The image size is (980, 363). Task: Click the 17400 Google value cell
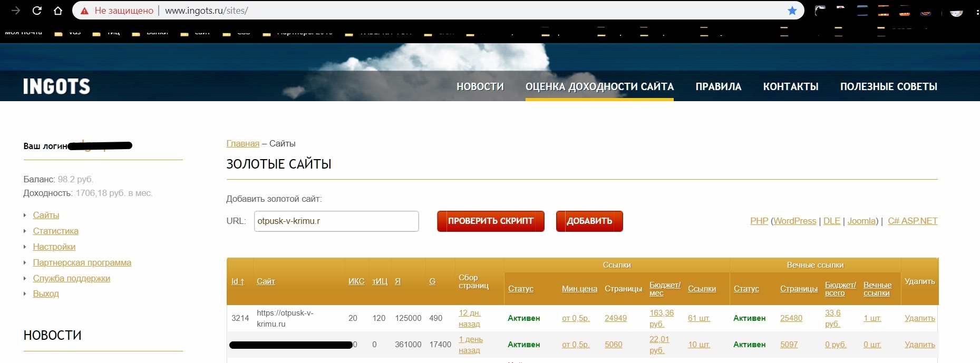440,345
